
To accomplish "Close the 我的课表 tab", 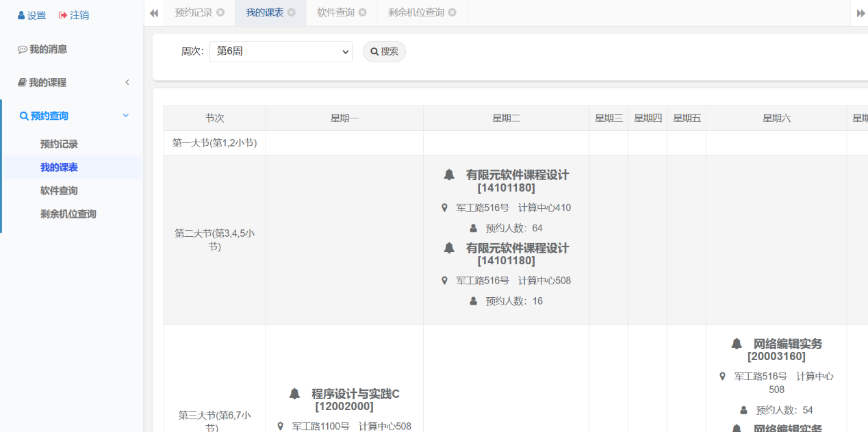I will (x=292, y=12).
